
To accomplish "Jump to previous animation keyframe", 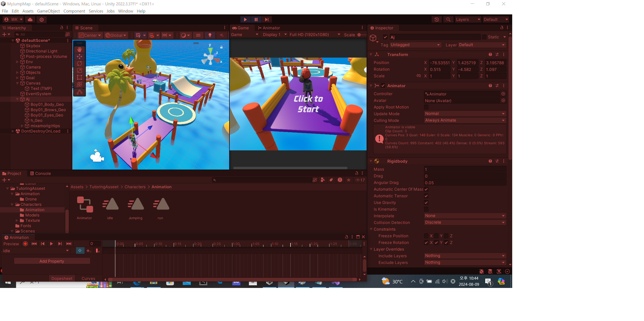I will click(43, 244).
